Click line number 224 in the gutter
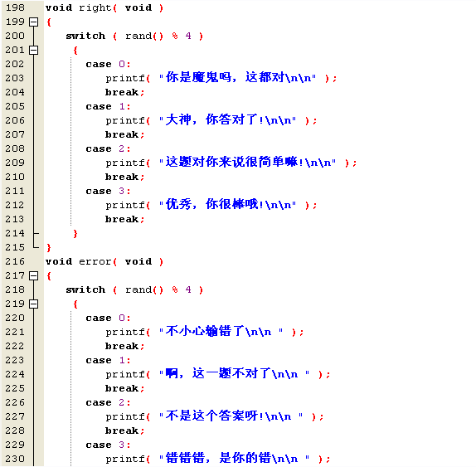Viewport: 476px width, 467px height. [15, 374]
